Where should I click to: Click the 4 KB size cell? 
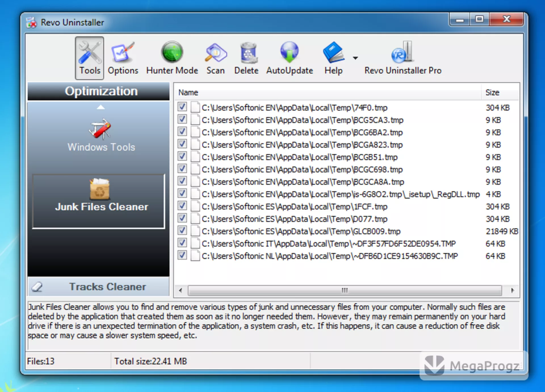point(493,194)
